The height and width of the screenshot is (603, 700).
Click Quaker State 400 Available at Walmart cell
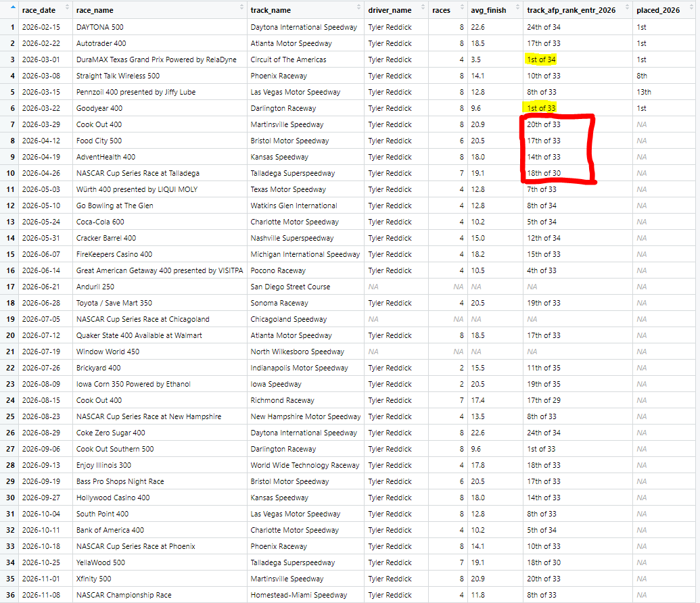[x=160, y=335]
